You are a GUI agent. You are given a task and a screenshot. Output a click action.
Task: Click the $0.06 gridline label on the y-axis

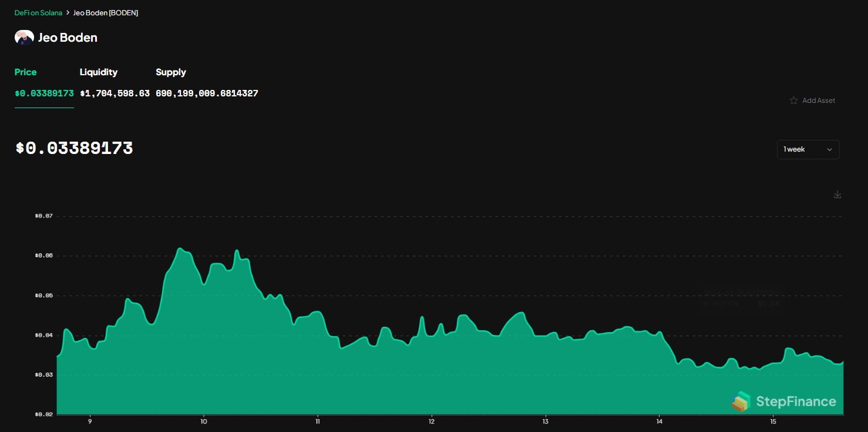43,255
